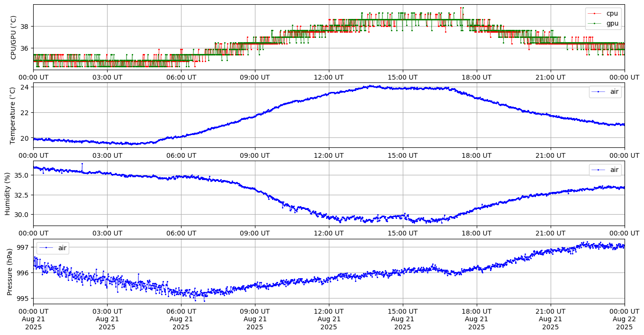Viewport: 644px width, 335px height.
Task: Click the "24" tick on the Temperature axis
Action: (26, 87)
